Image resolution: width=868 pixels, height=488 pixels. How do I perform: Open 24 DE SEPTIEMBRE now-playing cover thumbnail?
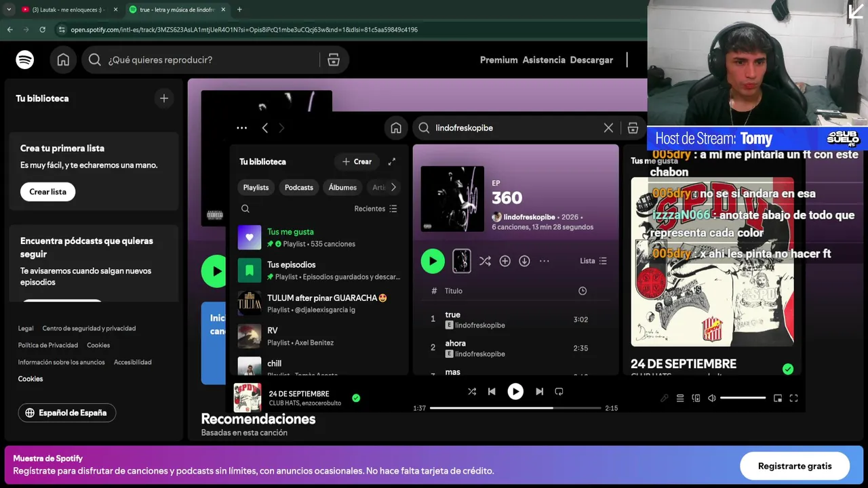248,398
